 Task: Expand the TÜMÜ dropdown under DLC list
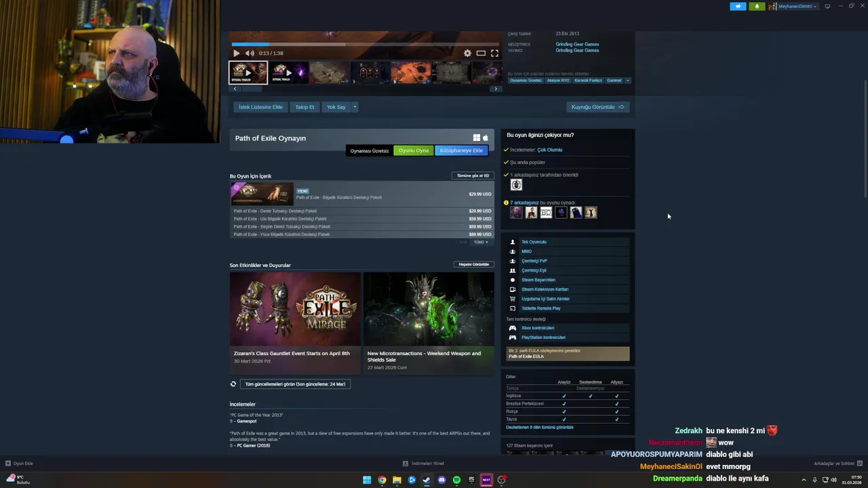coord(481,242)
